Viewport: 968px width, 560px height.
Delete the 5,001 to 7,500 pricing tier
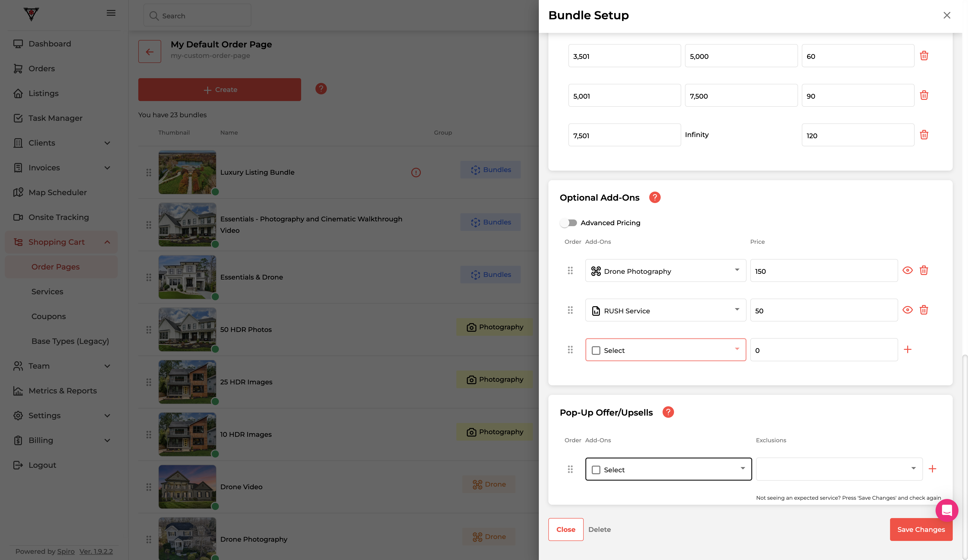[x=924, y=95]
